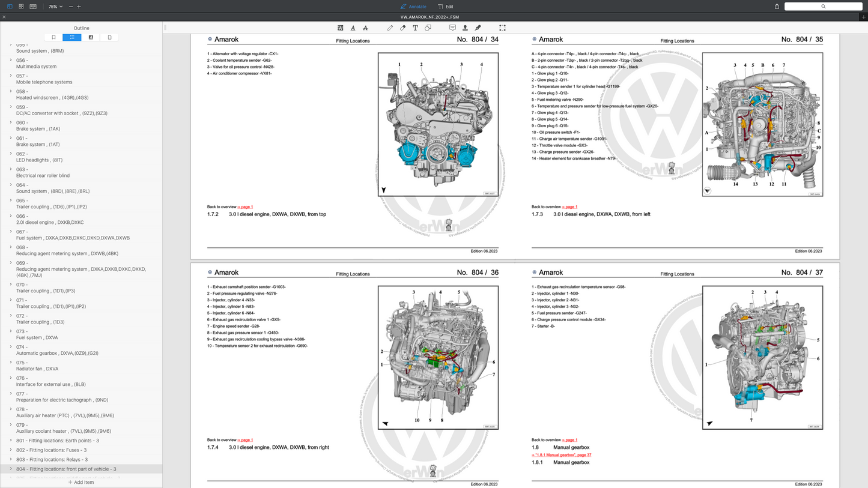Open outline entry Electrical rear roller blind
868x488 pixels.
point(43,176)
